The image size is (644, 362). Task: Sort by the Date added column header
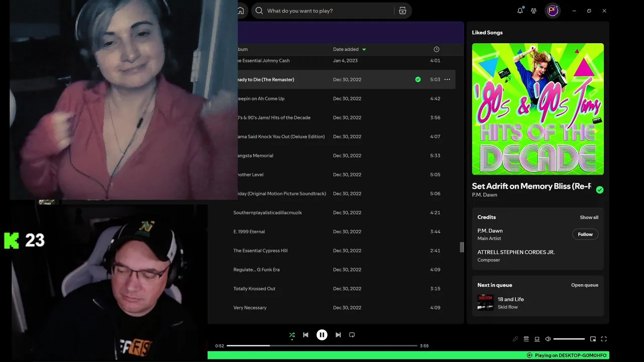(x=346, y=49)
